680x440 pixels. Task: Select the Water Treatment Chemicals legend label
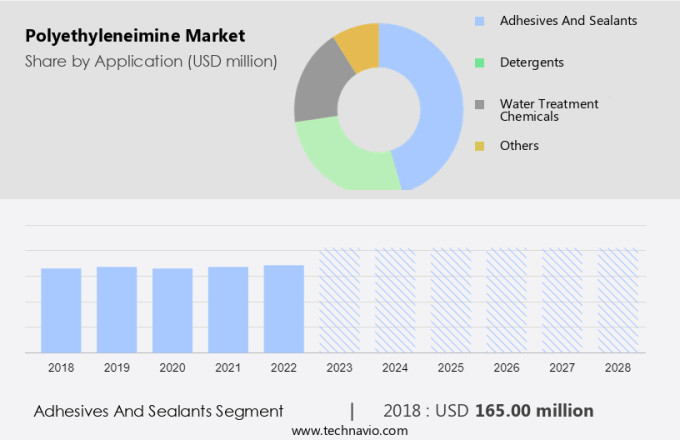pyautogui.click(x=549, y=110)
